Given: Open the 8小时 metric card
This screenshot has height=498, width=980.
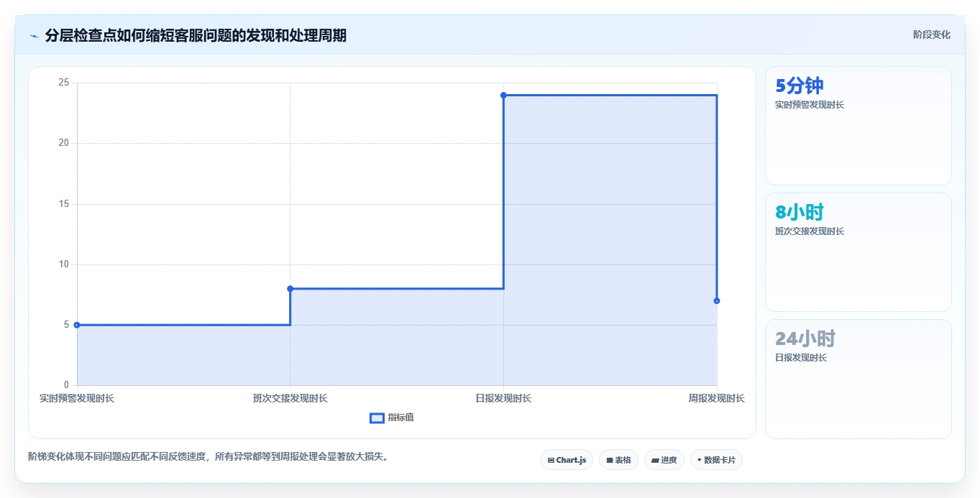Looking at the screenshot, I should pos(858,252).
